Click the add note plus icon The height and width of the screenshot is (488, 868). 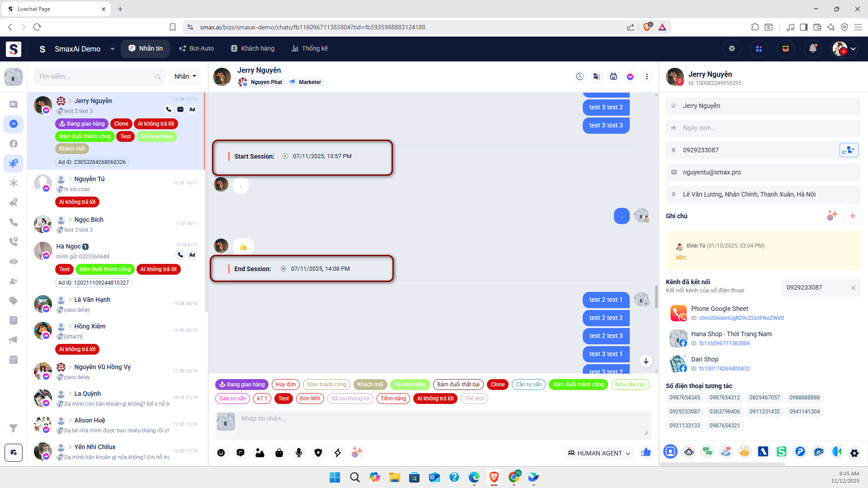[852, 216]
